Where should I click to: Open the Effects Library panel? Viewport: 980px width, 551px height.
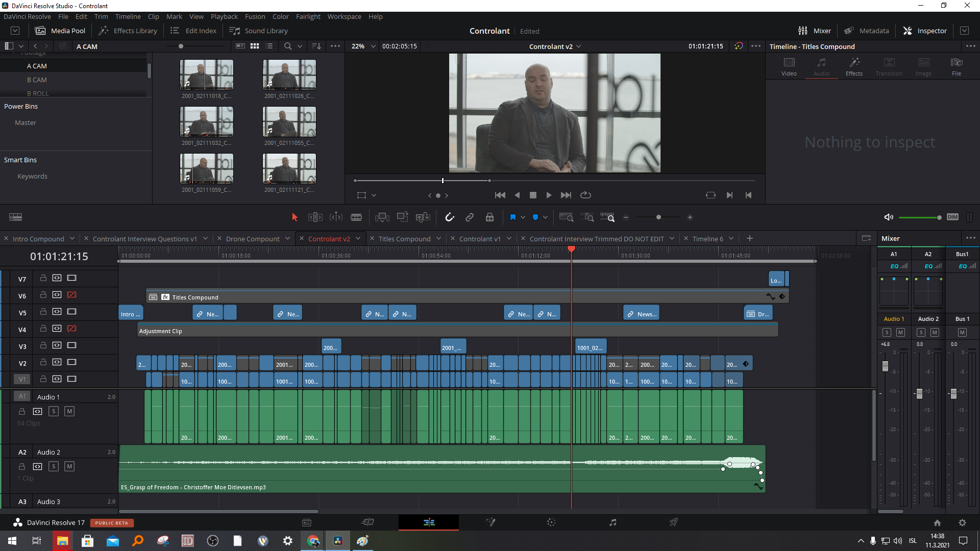[128, 31]
